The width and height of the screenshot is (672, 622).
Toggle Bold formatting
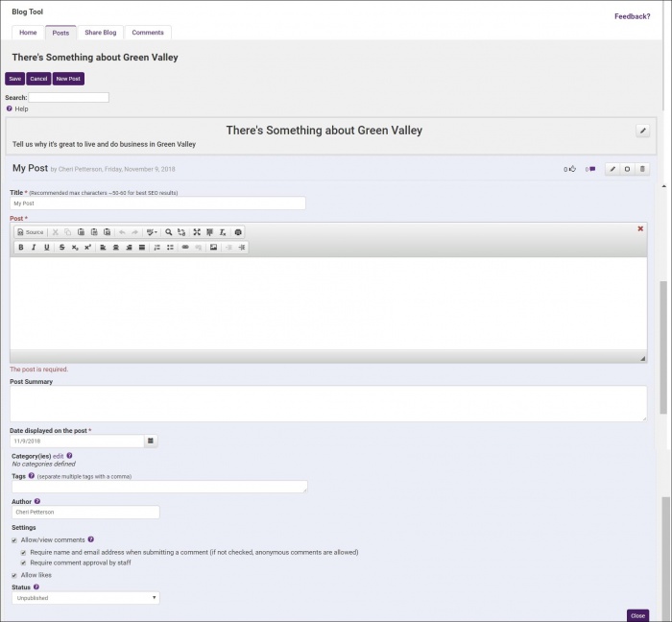pos(20,248)
